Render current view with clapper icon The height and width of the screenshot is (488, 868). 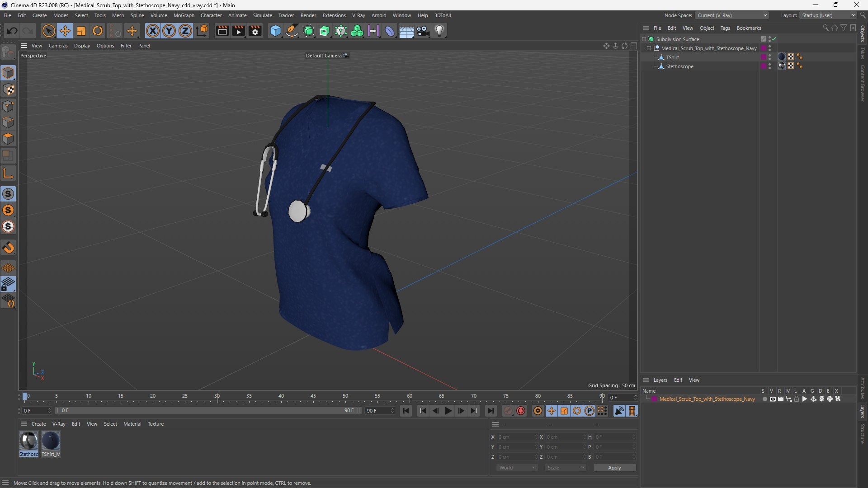click(222, 31)
